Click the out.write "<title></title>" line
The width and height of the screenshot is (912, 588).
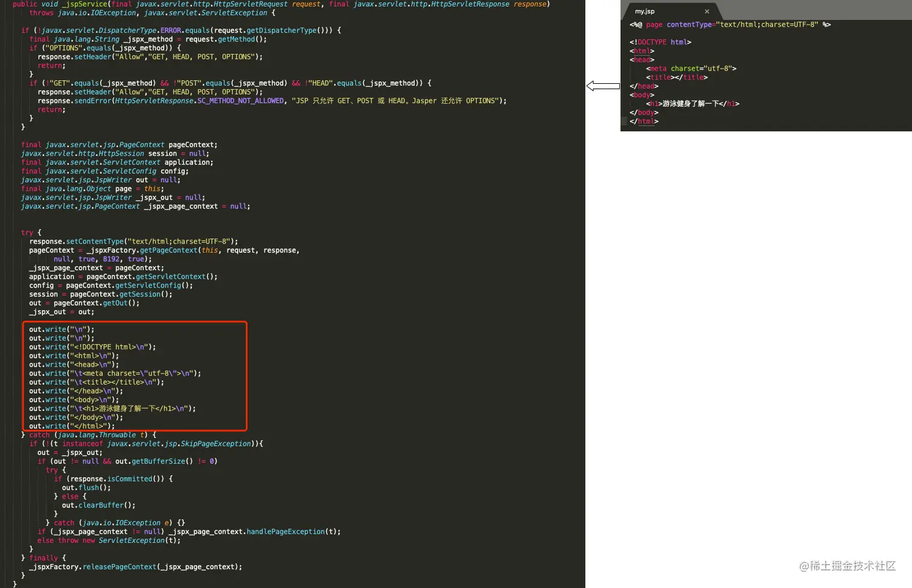(97, 382)
